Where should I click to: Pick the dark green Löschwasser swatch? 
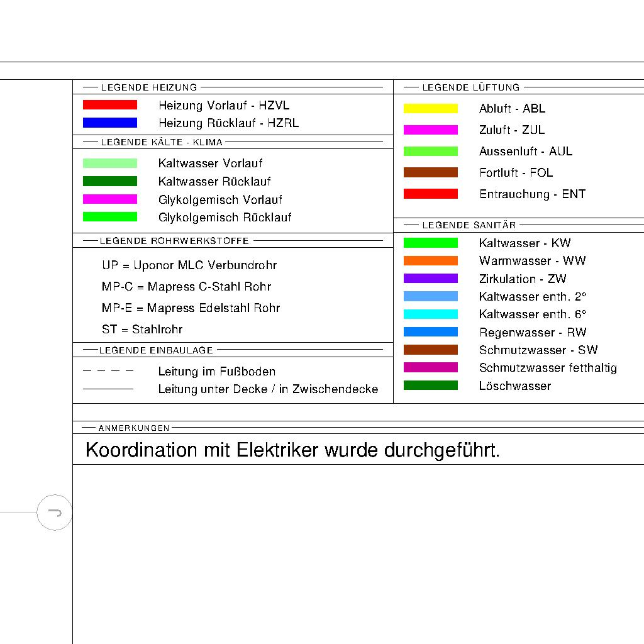(x=430, y=386)
